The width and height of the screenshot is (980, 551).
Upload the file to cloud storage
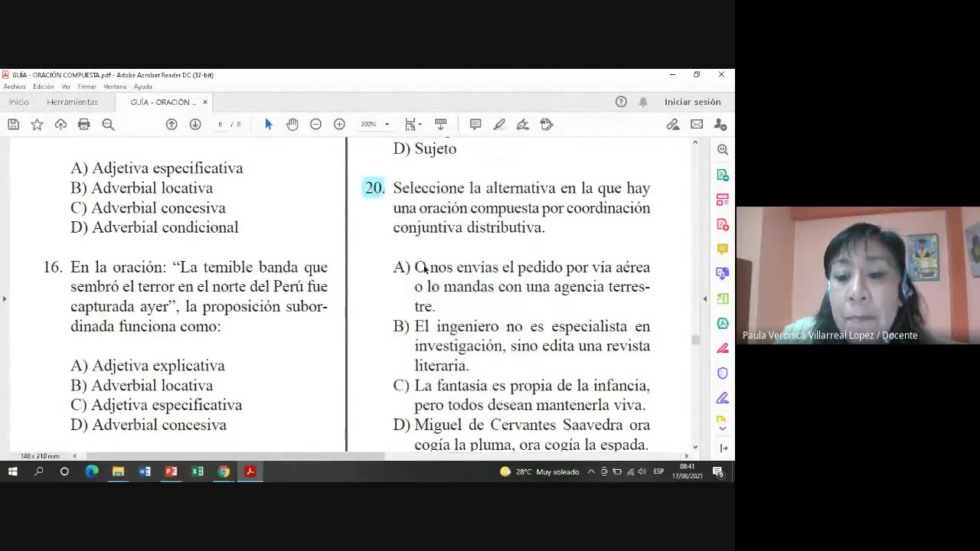[x=60, y=124]
